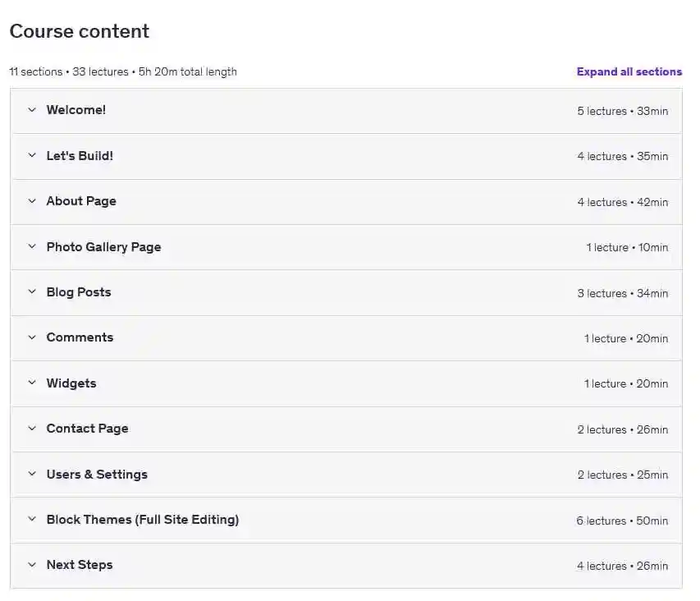Click the Comments section heading text
The width and height of the screenshot is (700, 601).
80,337
